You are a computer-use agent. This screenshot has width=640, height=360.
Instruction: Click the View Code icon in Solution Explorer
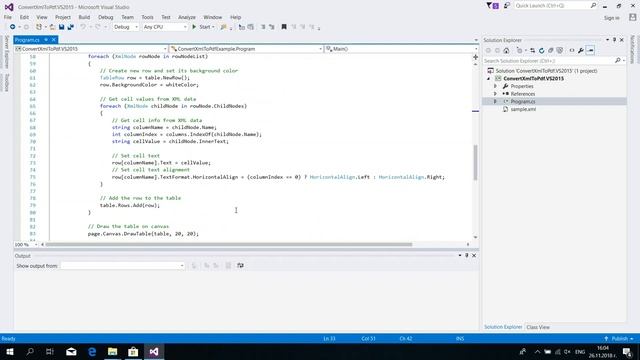point(571,50)
